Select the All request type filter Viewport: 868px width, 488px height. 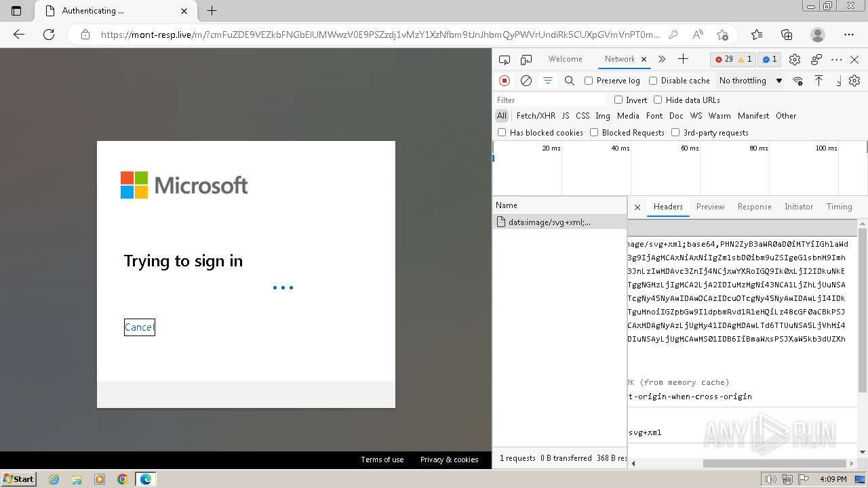(x=502, y=116)
